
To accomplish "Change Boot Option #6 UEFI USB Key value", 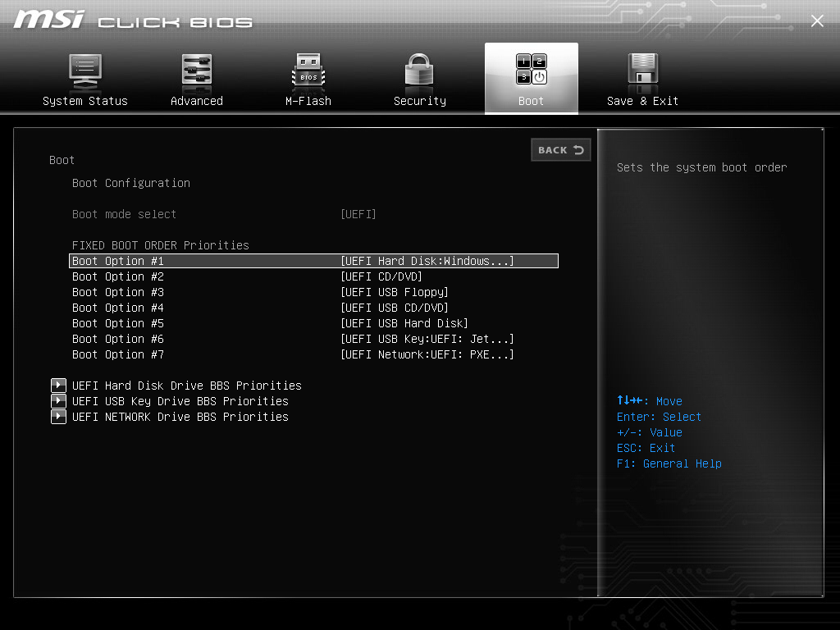I will coord(427,339).
